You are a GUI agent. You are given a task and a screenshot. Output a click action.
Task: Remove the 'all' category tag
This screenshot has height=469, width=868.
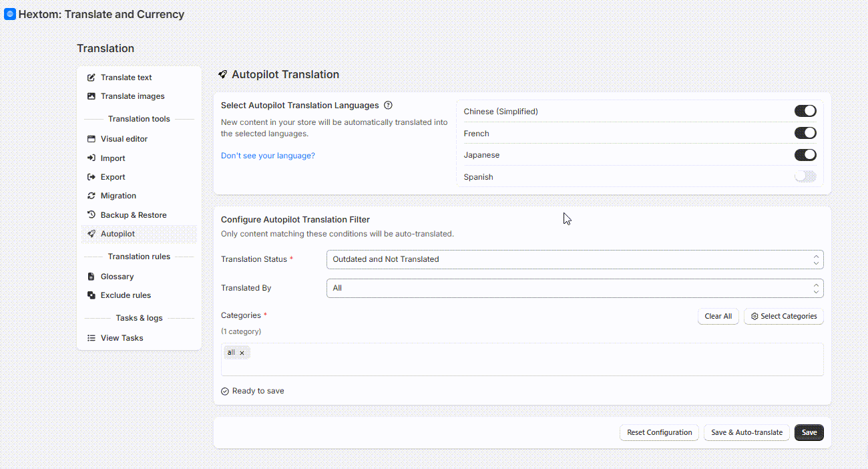coord(242,353)
